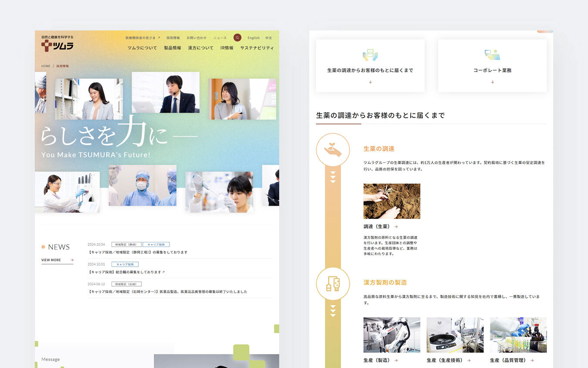Click the hero photo of man wearing headset
This screenshot has width=588, height=368.
coord(166,92)
